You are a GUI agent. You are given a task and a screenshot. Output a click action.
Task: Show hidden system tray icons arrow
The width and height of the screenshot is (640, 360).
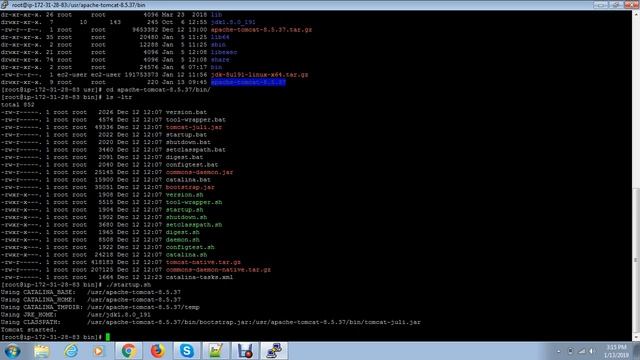click(x=558, y=351)
